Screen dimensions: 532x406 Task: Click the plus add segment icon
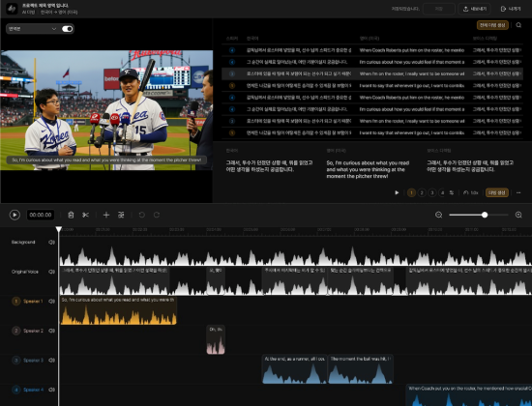(106, 215)
